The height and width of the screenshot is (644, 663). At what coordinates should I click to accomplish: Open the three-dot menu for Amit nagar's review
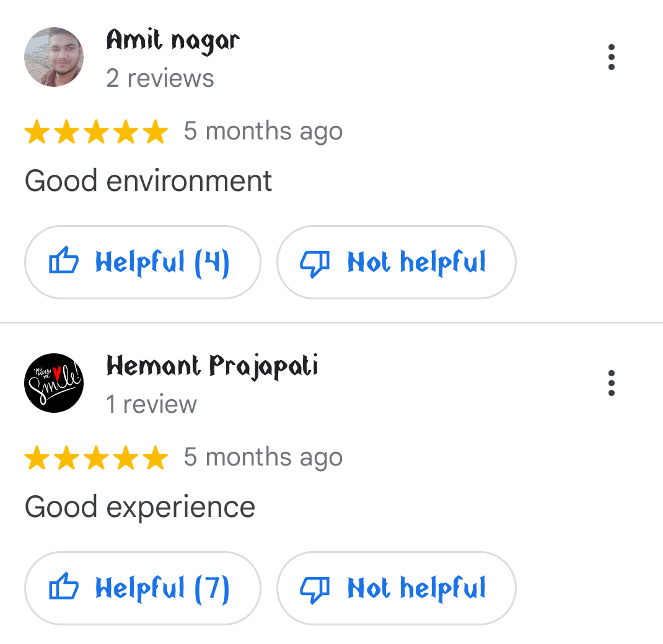(x=611, y=57)
